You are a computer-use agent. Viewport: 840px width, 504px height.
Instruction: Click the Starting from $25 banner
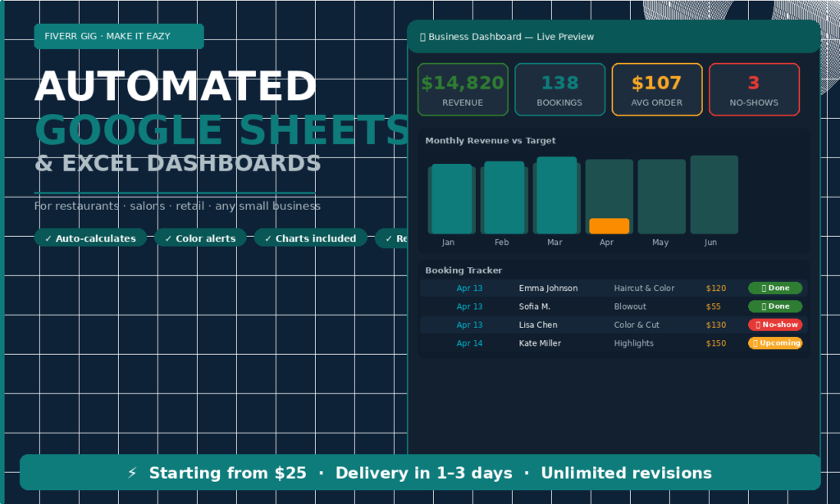420,472
